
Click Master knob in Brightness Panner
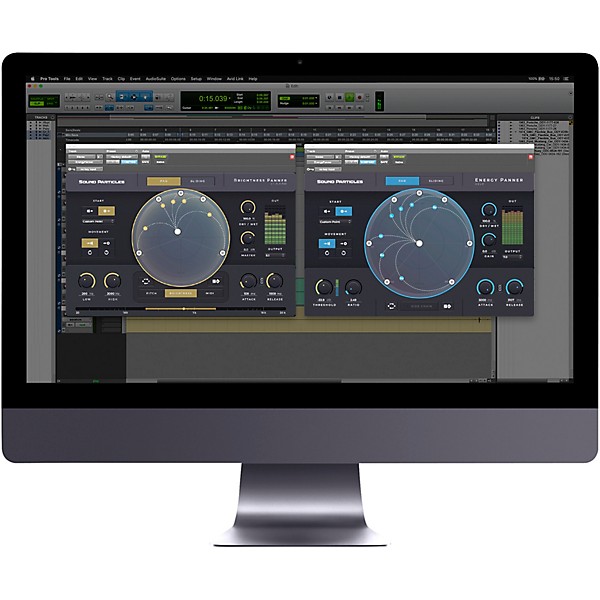248,238
